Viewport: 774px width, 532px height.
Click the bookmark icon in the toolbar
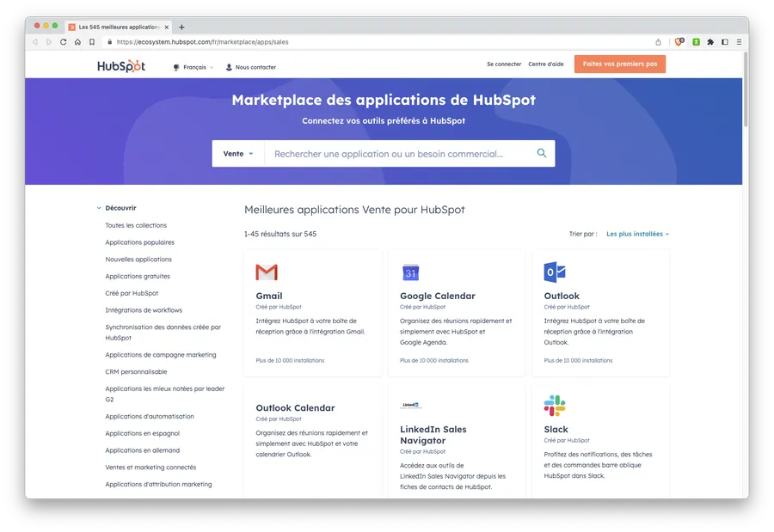[x=92, y=42]
